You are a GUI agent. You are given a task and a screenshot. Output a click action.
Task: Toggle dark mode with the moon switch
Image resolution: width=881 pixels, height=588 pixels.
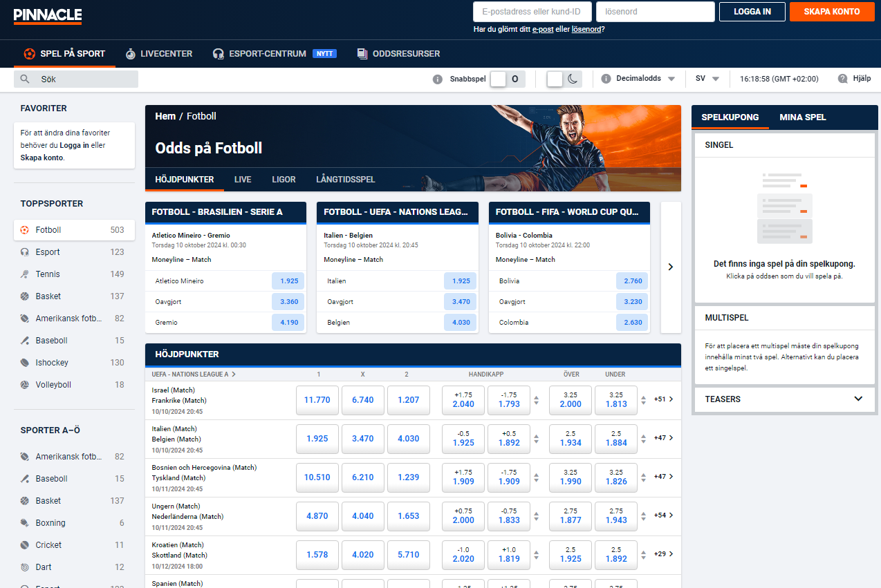pos(564,79)
